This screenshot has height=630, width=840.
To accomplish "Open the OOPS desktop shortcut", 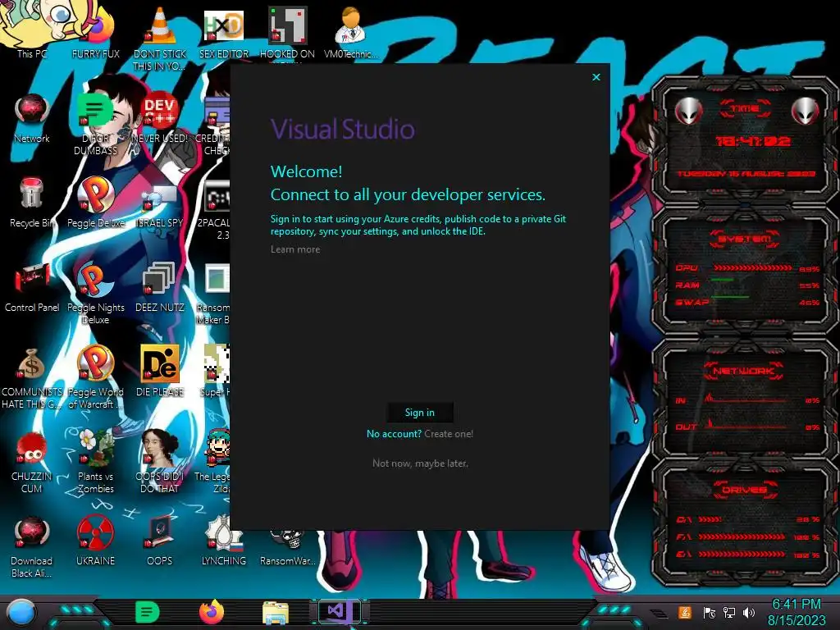I will tap(159, 541).
